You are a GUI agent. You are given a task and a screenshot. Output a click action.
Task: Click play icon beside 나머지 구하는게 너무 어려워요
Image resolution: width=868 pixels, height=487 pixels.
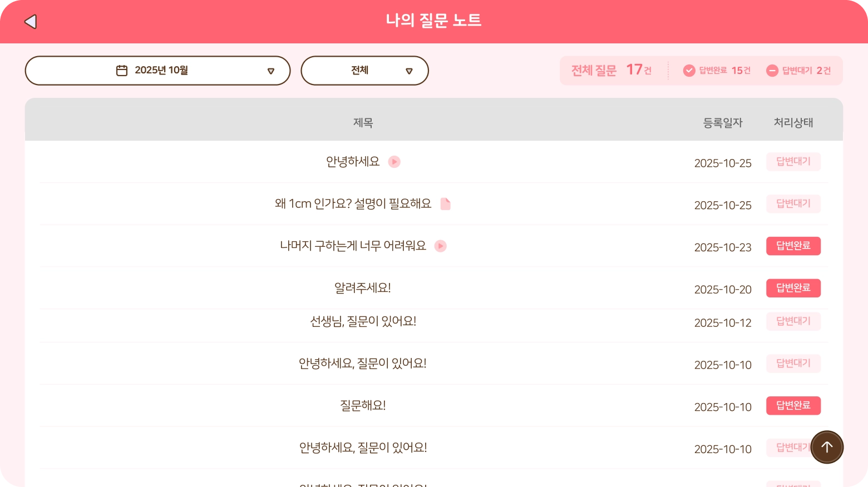pyautogui.click(x=440, y=246)
